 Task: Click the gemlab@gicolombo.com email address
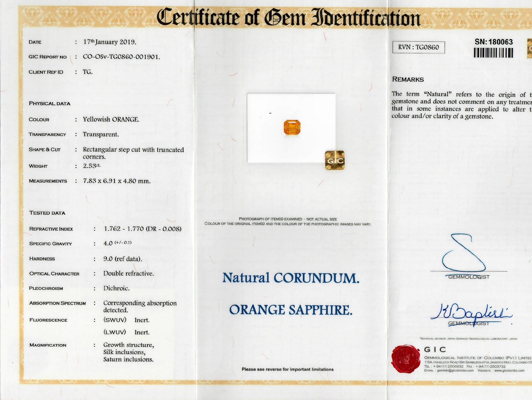point(455,371)
